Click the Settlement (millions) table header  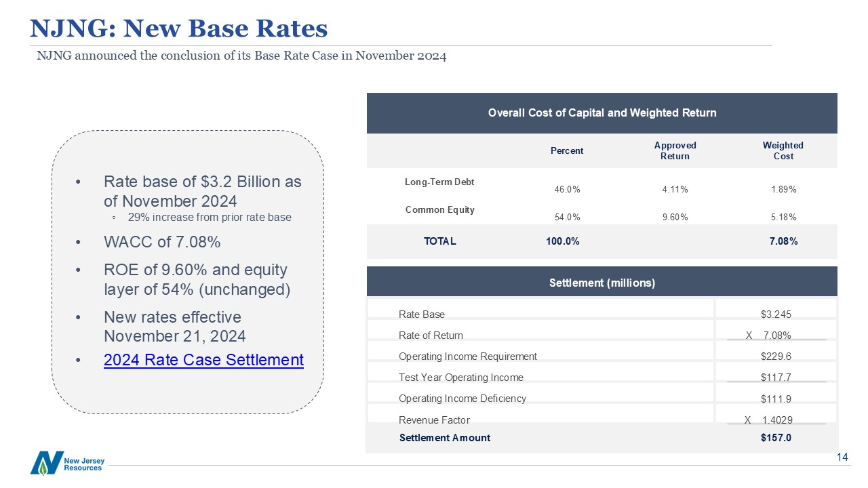[601, 283]
